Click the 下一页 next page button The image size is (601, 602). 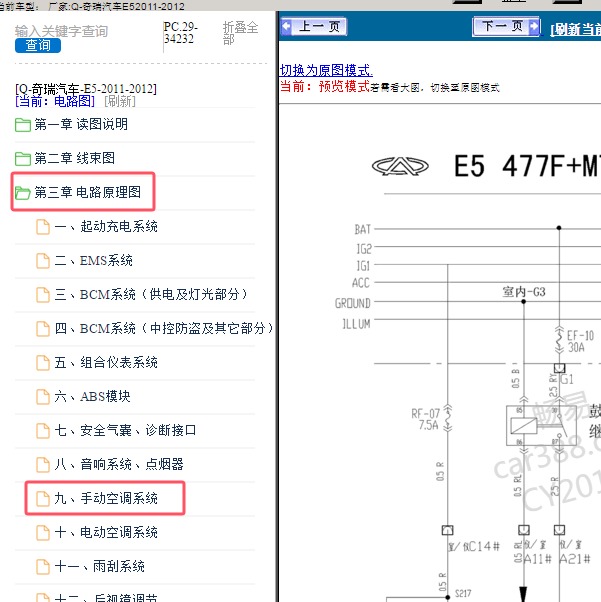point(506,26)
